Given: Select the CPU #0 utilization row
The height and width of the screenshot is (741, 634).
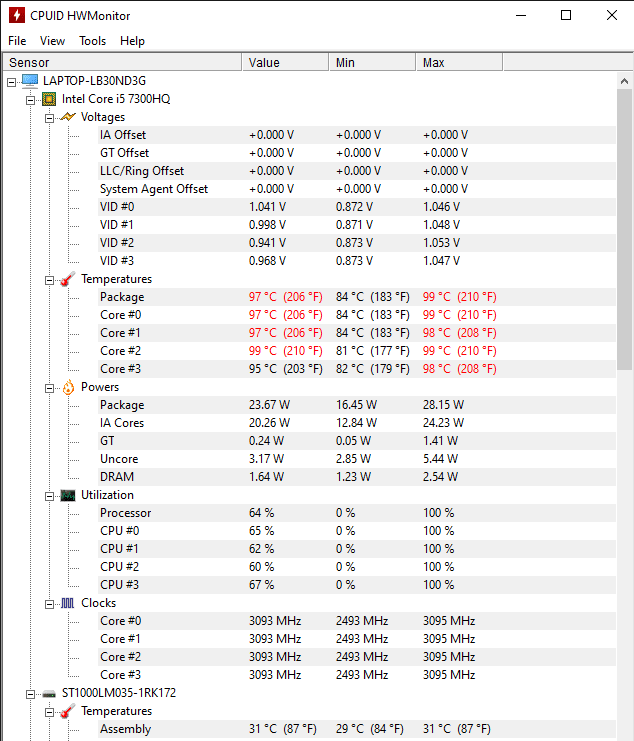Looking at the screenshot, I should pos(357,531).
